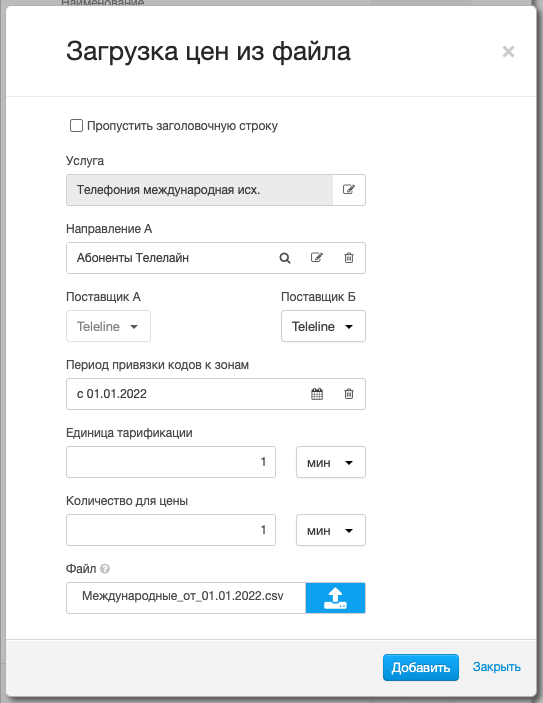Click the period field с 01.01.2022
The width and height of the screenshot is (543, 703).
point(185,394)
